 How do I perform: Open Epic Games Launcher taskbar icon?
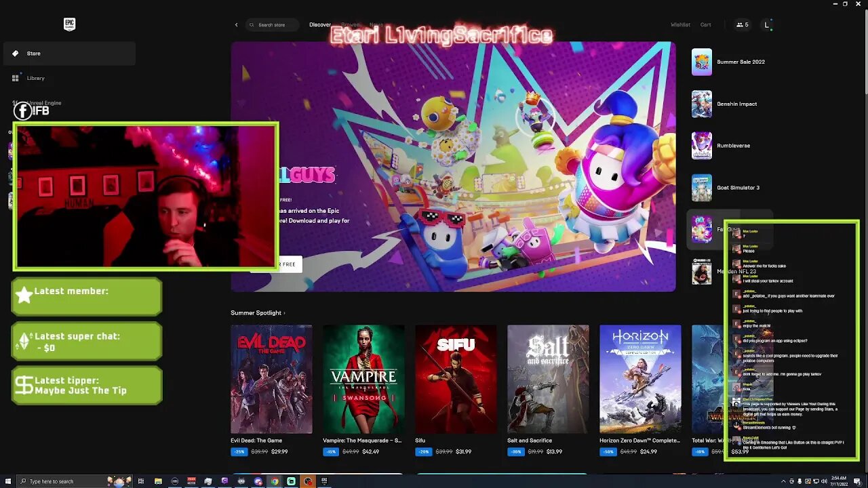[x=324, y=481]
